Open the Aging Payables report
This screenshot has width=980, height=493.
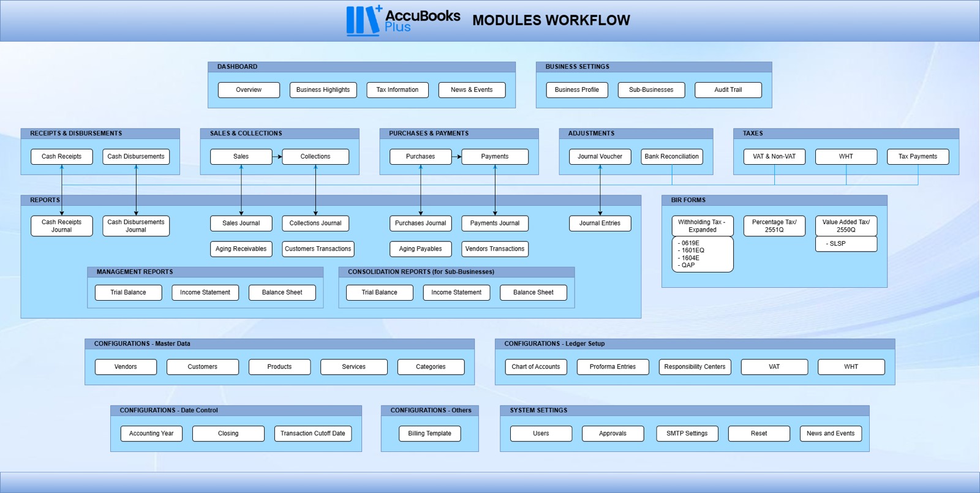(x=421, y=249)
